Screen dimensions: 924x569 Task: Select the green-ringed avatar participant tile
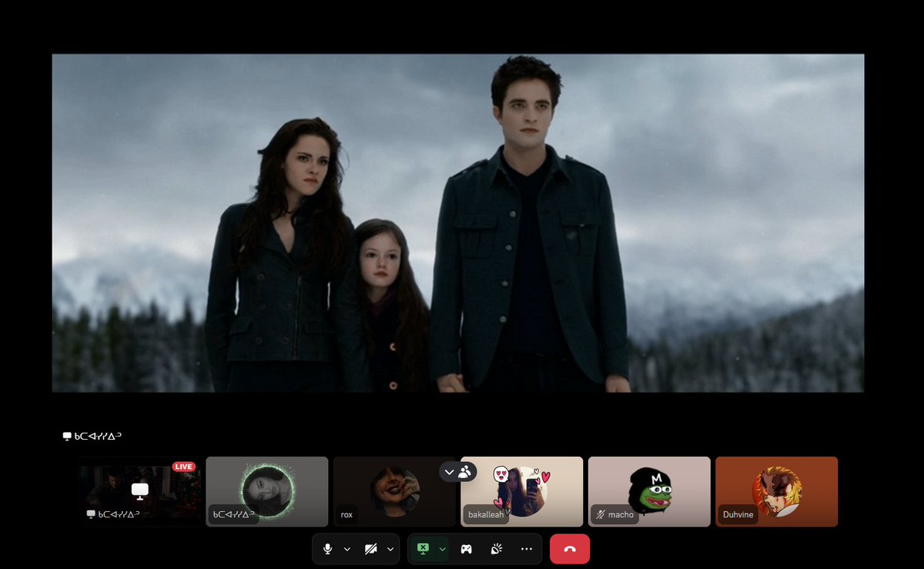point(266,491)
